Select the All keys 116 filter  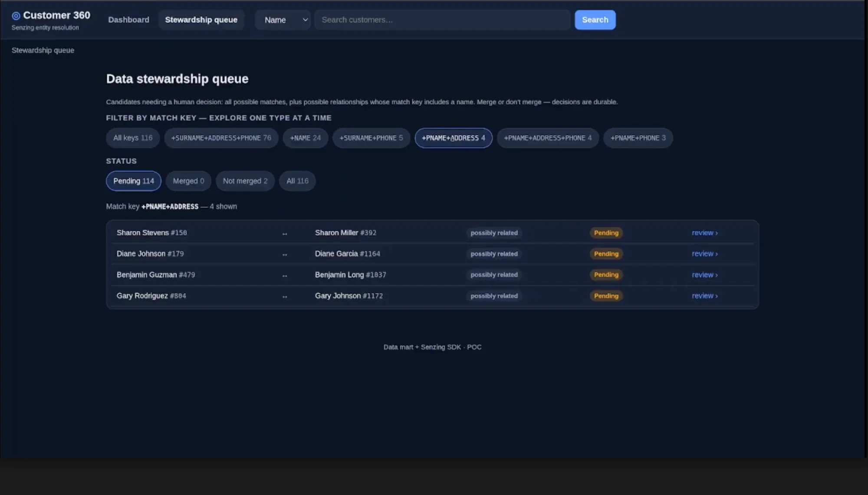pos(133,138)
